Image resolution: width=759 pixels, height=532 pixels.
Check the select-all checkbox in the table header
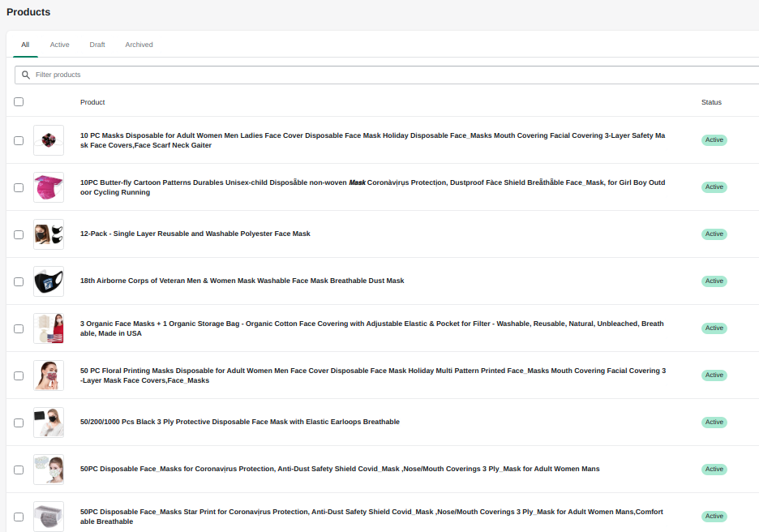(x=19, y=101)
